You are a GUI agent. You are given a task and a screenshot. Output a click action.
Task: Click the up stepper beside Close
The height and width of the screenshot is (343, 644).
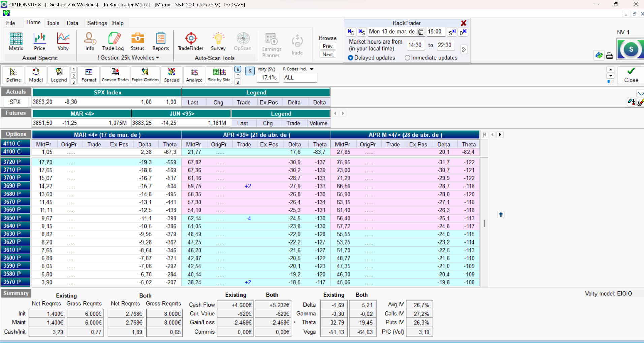pyautogui.click(x=611, y=70)
